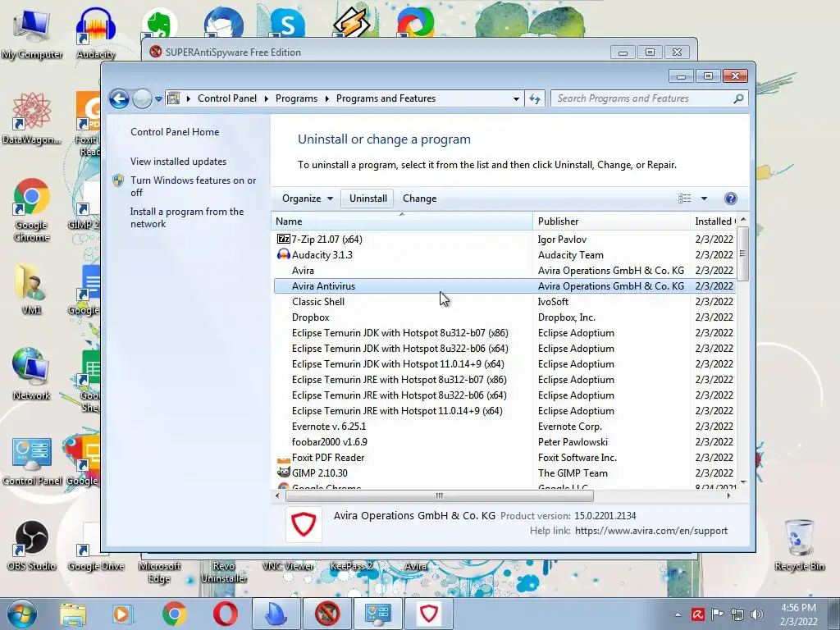
Task: Select Eclipse Temurin JDK 8u312-b07 (x86)
Action: tap(504, 333)
